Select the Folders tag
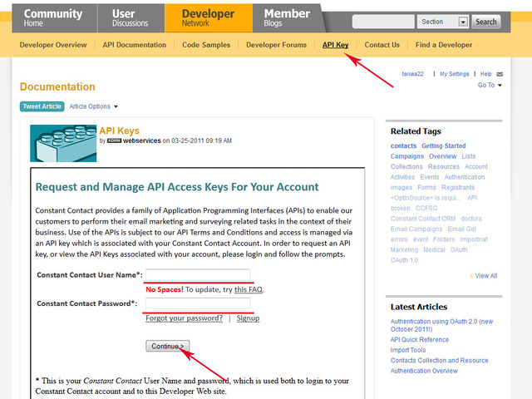This screenshot has height=399, width=532. pyautogui.click(x=444, y=239)
